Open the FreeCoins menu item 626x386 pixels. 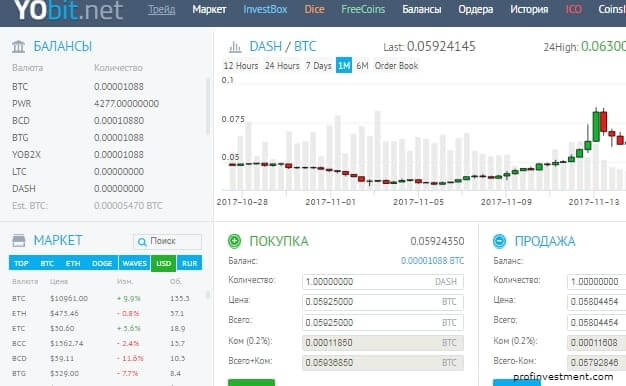pos(363,9)
